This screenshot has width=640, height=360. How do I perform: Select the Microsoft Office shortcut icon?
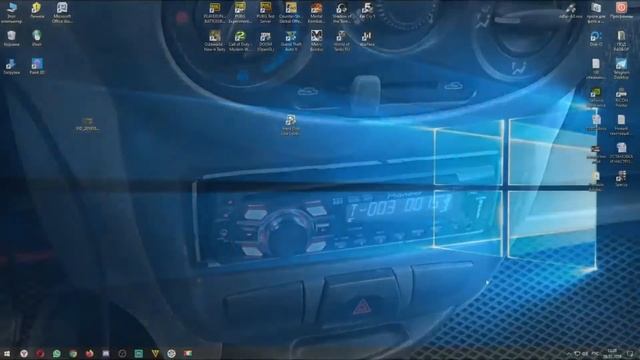click(62, 12)
